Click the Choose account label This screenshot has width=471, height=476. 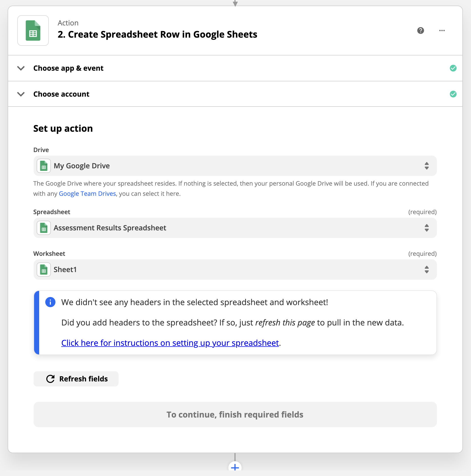(x=61, y=94)
